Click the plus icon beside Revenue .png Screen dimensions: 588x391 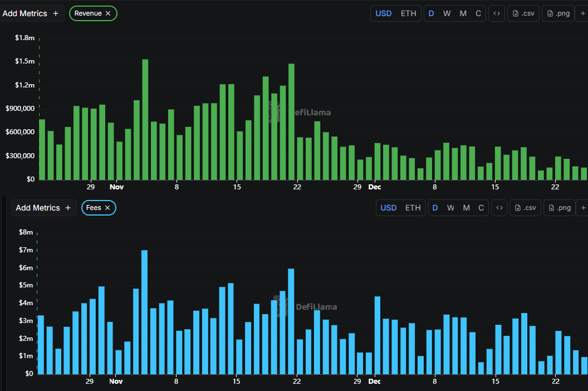point(583,13)
